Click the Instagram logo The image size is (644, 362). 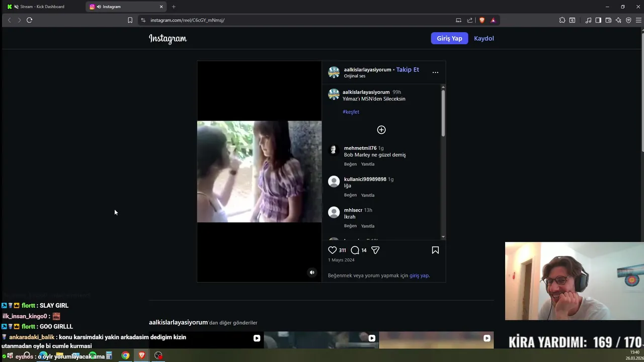click(x=168, y=39)
